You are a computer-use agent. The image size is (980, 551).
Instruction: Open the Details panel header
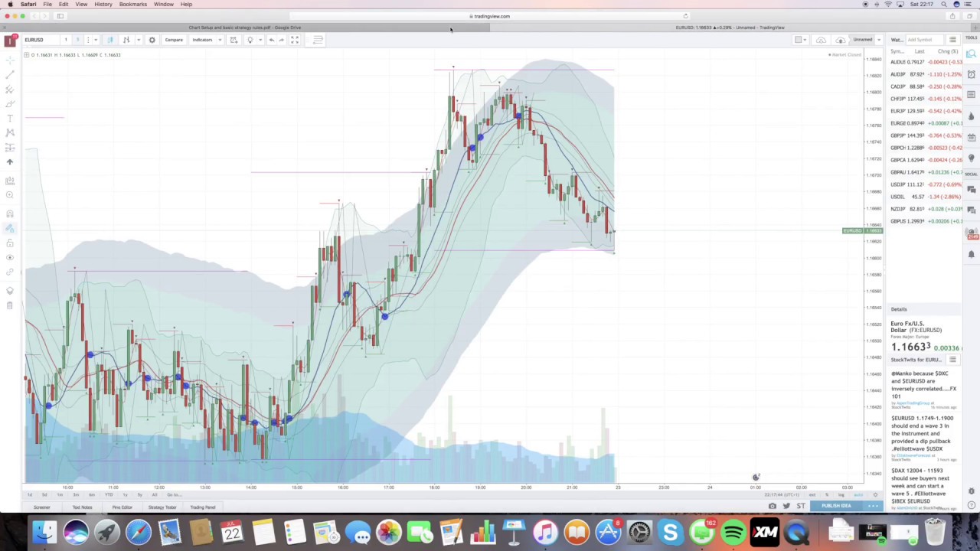click(x=925, y=309)
